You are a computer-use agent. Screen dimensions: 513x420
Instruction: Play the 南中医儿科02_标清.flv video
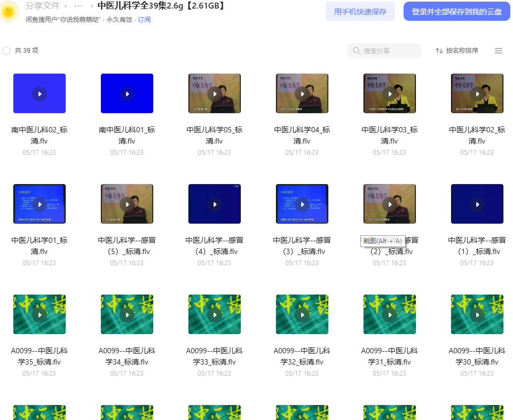[x=40, y=94]
